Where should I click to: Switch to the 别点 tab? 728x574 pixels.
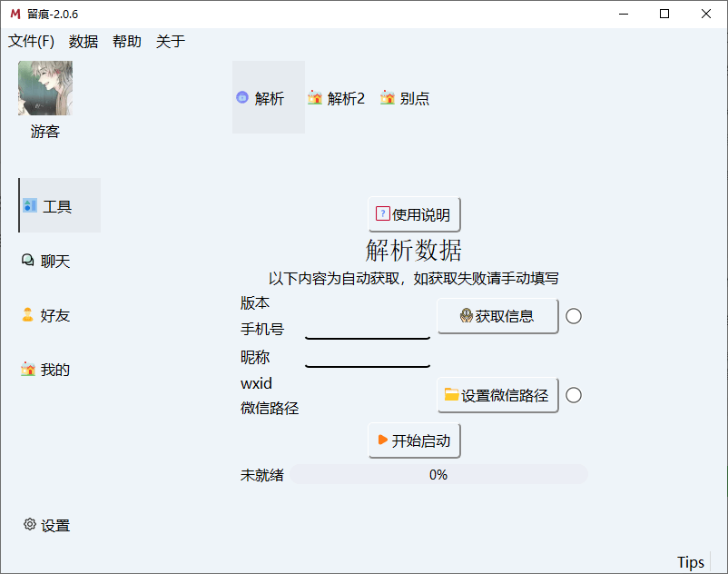click(x=405, y=97)
